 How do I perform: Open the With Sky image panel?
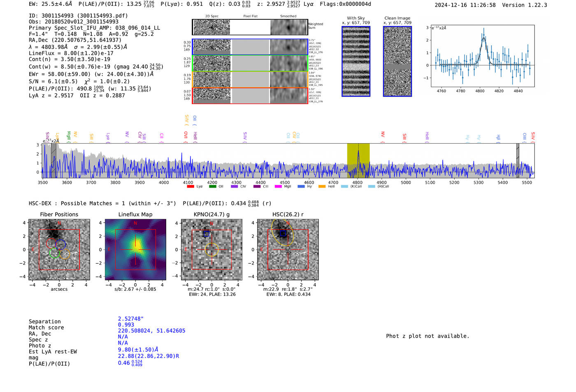tap(356, 61)
